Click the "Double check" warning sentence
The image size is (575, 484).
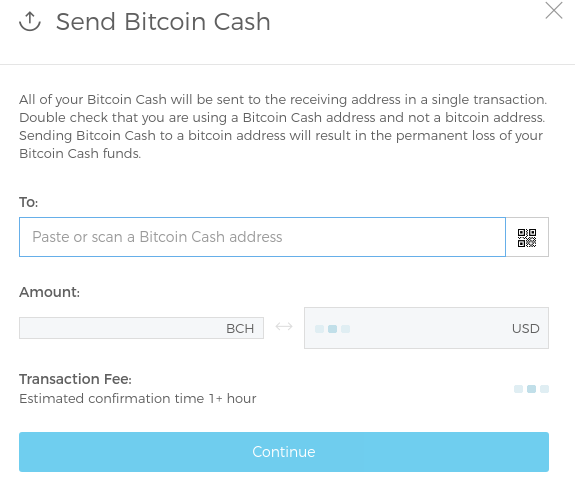(282, 118)
